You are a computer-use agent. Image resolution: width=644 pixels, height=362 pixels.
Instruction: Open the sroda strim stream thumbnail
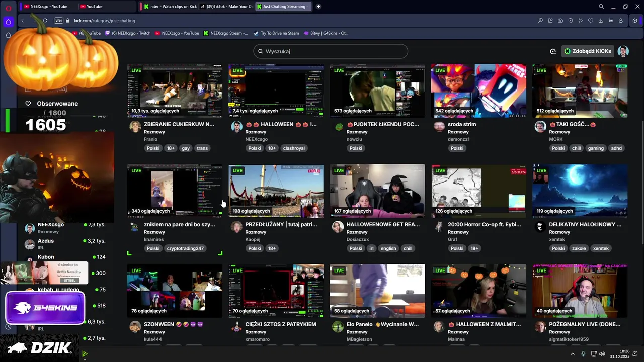478,91
